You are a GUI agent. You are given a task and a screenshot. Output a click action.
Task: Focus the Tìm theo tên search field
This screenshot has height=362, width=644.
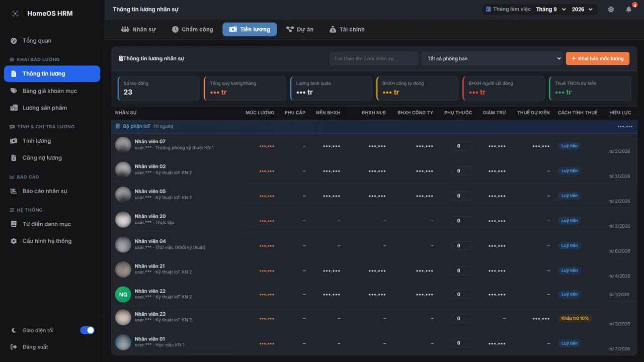[x=374, y=59]
